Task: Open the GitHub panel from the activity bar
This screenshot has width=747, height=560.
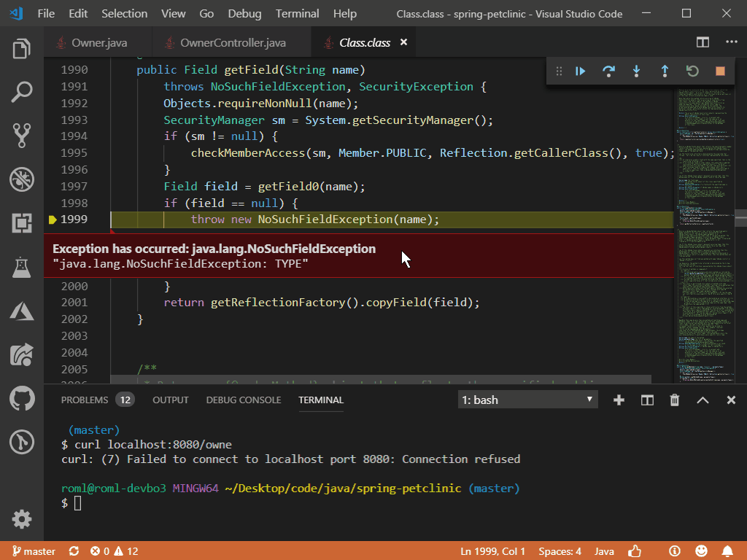Action: [x=21, y=398]
